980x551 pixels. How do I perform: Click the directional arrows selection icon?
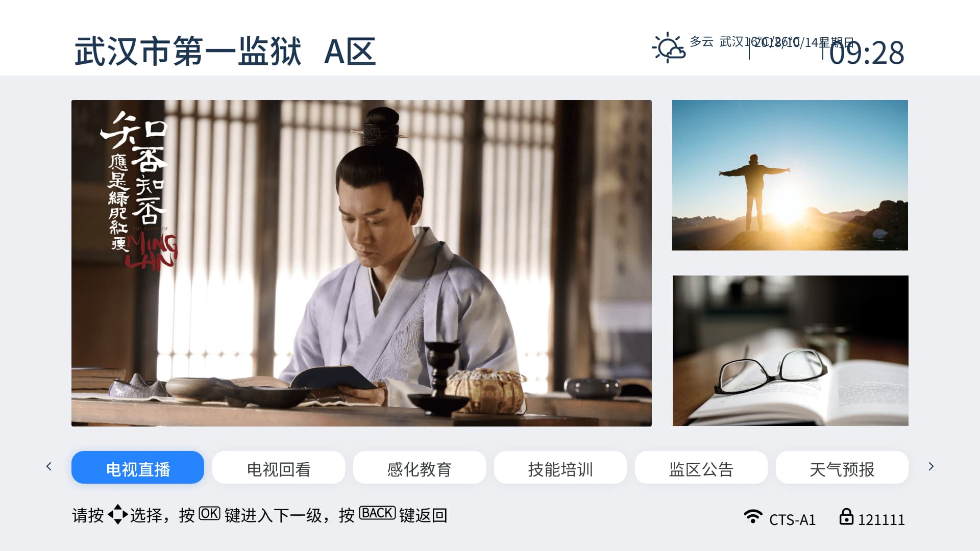point(118,514)
